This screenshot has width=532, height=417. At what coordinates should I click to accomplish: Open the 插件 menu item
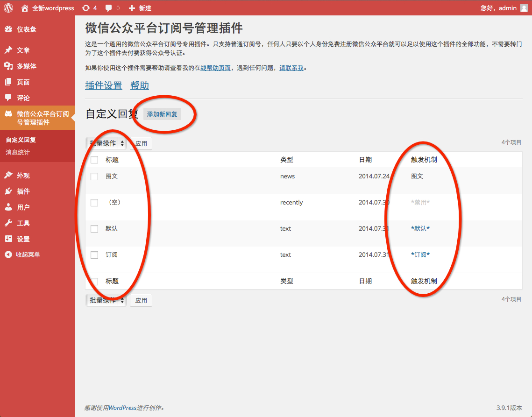click(x=23, y=191)
